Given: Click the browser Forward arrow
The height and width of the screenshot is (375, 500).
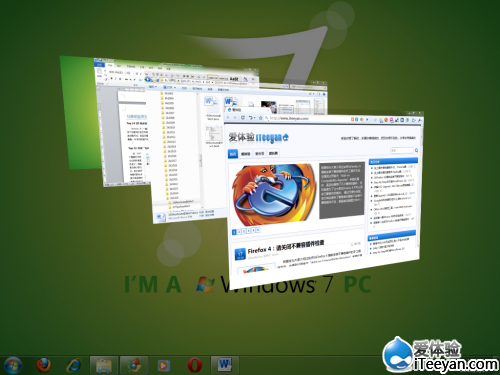Looking at the screenshot, I should point(235,117).
